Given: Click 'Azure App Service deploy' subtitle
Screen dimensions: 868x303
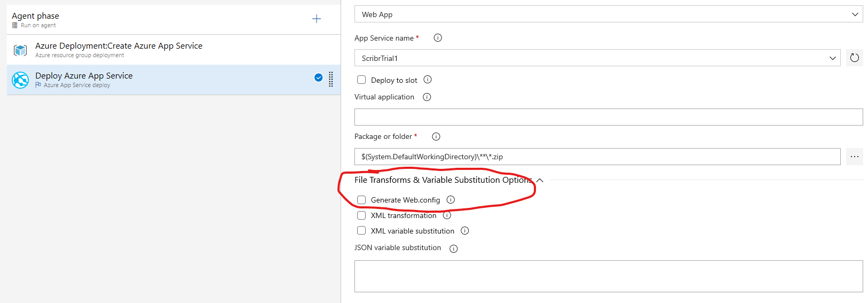Looking at the screenshot, I should pyautogui.click(x=77, y=85).
